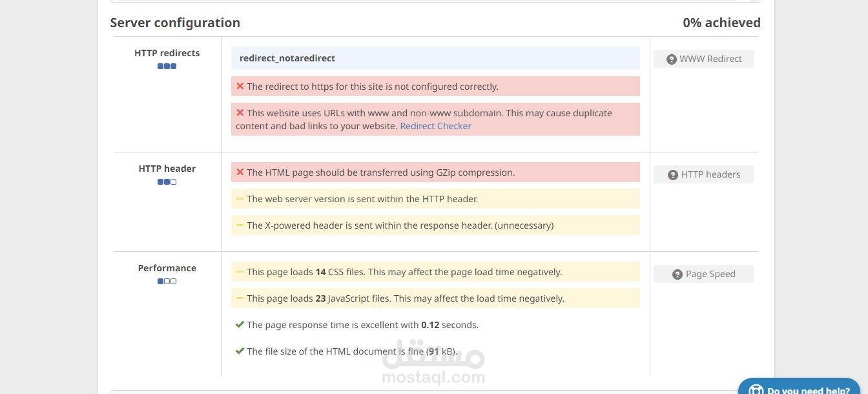This screenshot has width=868, height=394.
Task: Click the red X beside GZip compression error
Action: pos(240,172)
